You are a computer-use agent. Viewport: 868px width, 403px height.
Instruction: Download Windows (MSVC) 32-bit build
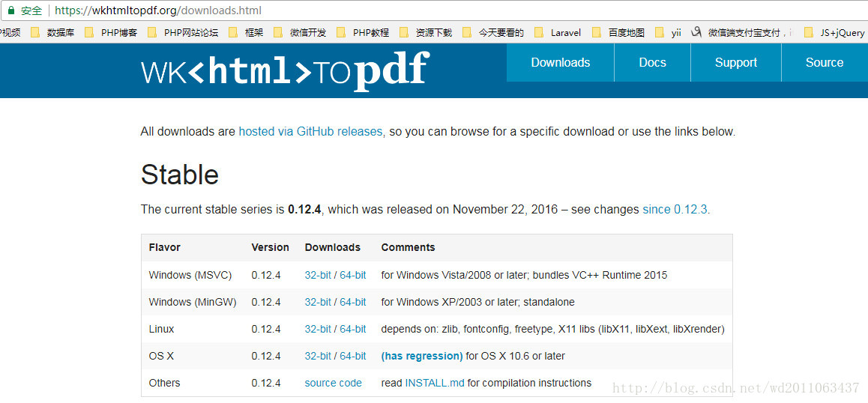click(318, 275)
